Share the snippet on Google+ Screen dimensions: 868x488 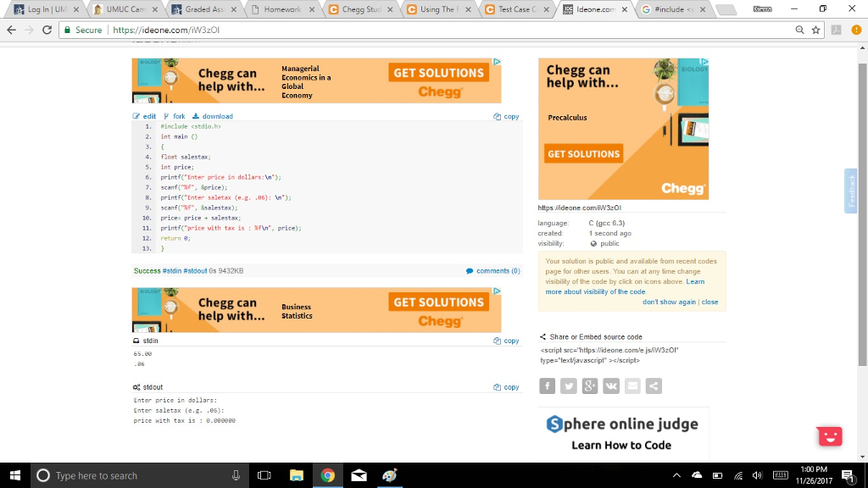(x=590, y=385)
